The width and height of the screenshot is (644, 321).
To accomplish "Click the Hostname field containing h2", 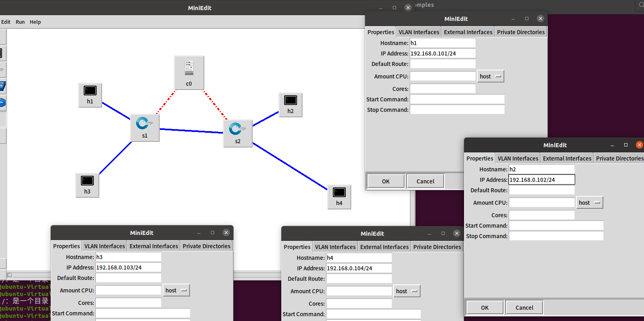I will (x=542, y=169).
